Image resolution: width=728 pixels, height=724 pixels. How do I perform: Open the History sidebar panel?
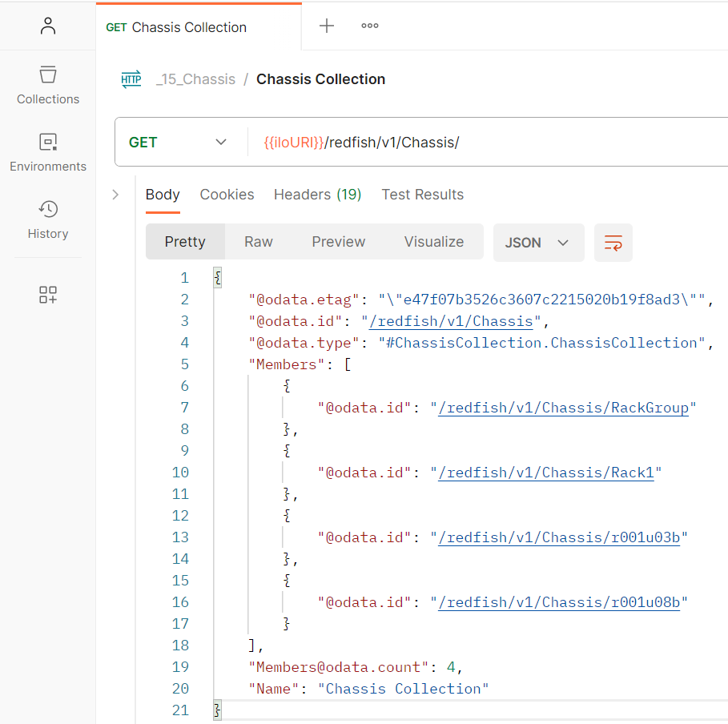[48, 219]
